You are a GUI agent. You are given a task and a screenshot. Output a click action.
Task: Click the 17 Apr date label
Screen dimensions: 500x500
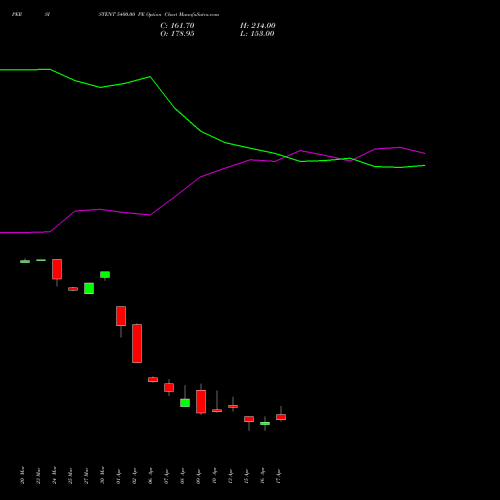point(278,476)
